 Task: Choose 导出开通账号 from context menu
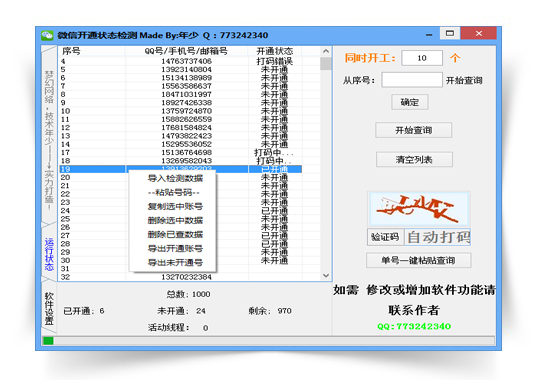coord(175,248)
